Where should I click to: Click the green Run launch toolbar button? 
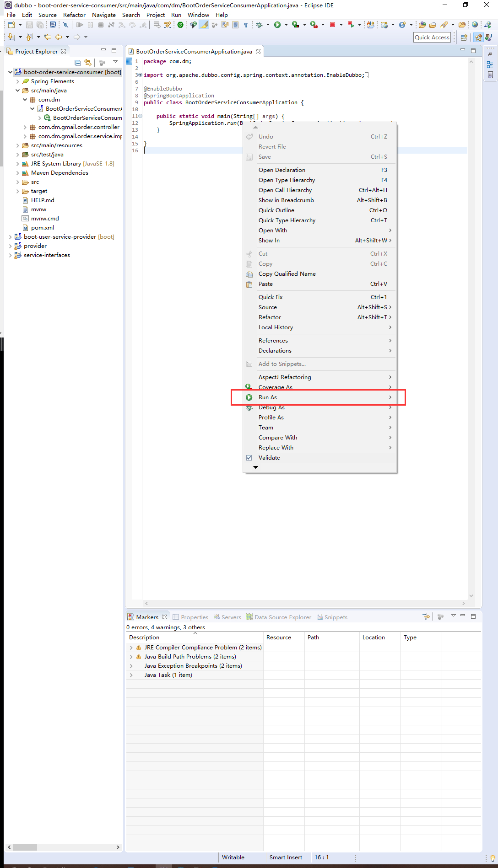click(x=277, y=25)
